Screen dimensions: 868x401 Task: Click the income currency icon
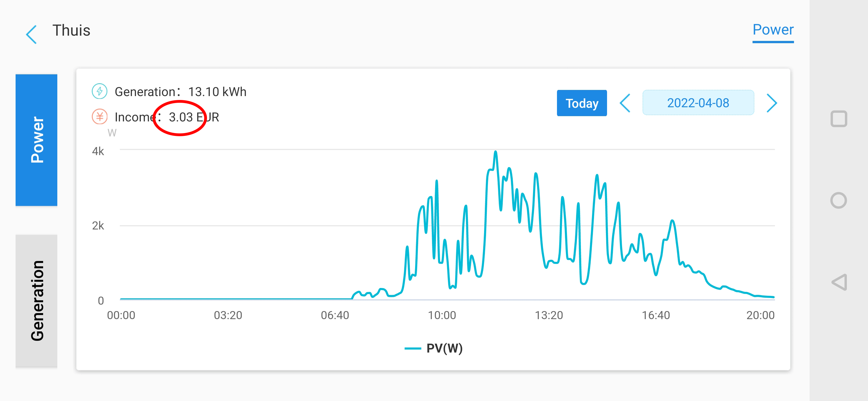[99, 117]
